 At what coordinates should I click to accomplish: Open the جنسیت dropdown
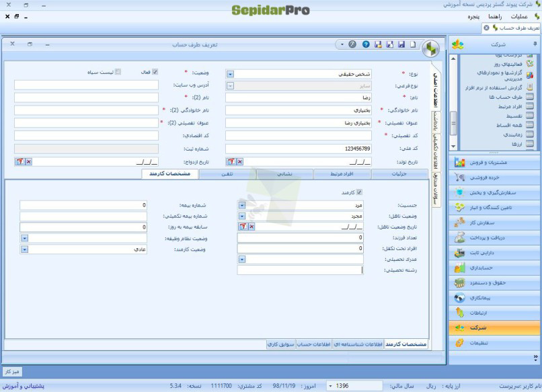tap(242, 205)
